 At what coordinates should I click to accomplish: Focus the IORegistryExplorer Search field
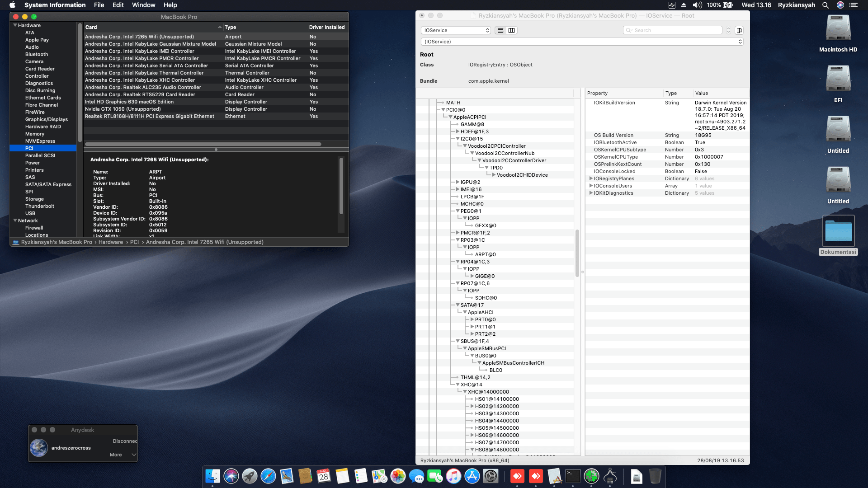coord(673,30)
